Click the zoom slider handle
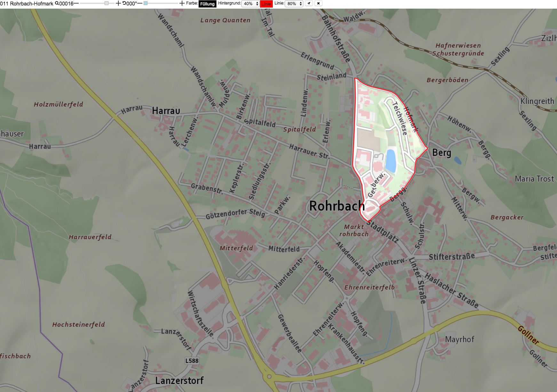 click(107, 3)
